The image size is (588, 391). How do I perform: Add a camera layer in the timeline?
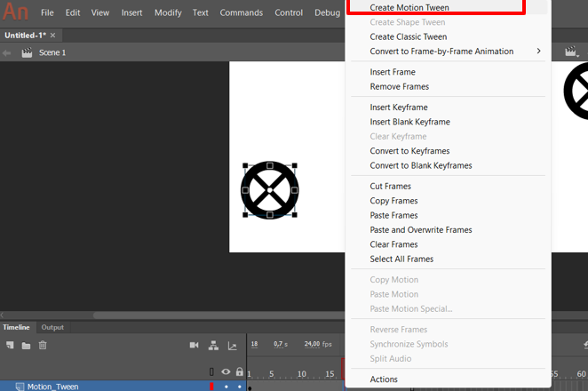(x=194, y=345)
